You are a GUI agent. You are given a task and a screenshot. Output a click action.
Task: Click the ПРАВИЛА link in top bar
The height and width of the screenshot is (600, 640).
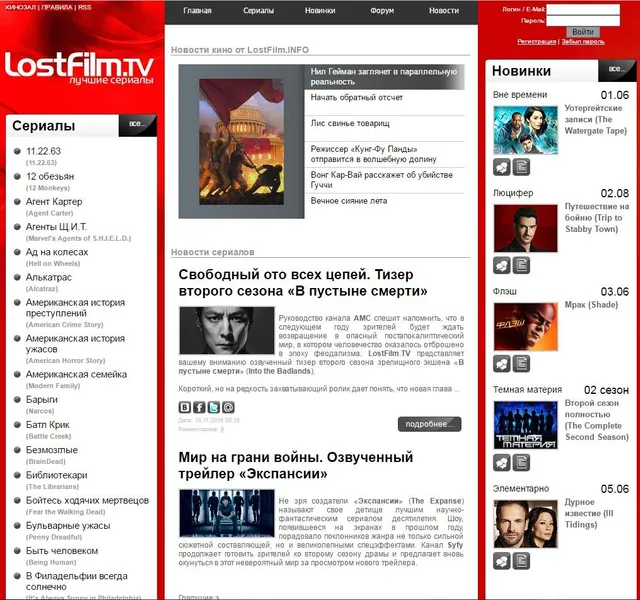[x=57, y=7]
